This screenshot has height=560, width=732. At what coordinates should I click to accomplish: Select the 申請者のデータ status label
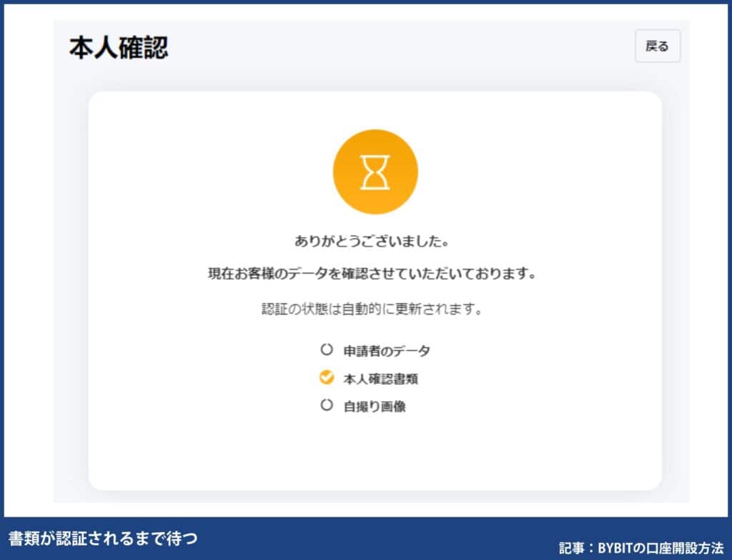pos(386,351)
